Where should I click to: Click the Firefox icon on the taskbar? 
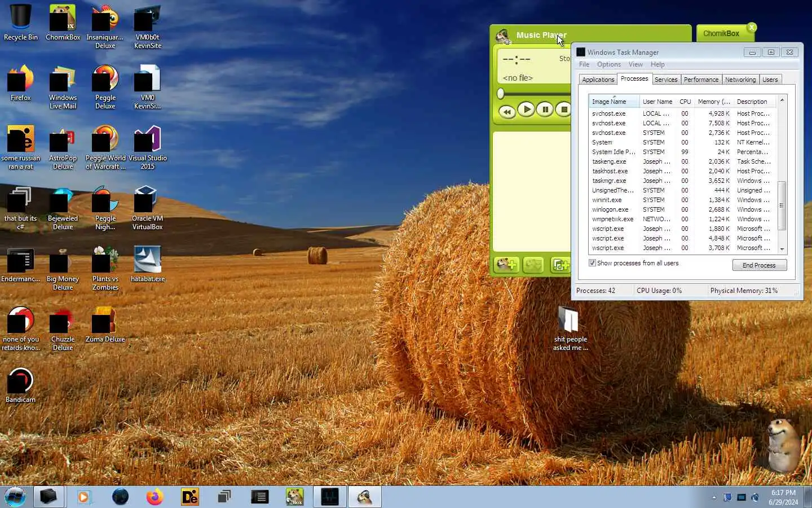click(x=155, y=497)
